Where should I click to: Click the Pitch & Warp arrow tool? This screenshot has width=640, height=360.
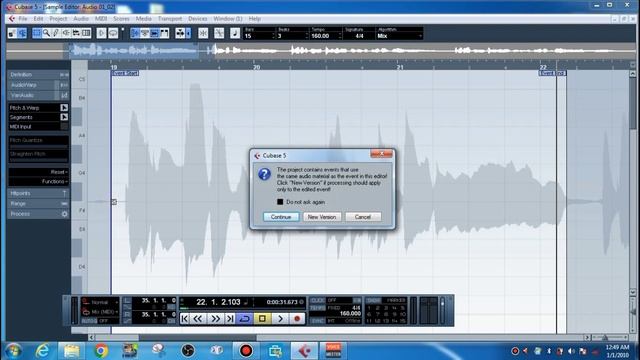(x=64, y=108)
